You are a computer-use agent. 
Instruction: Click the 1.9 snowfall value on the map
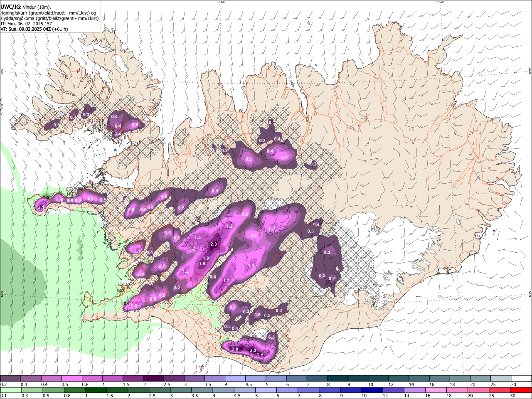[x=206, y=259]
